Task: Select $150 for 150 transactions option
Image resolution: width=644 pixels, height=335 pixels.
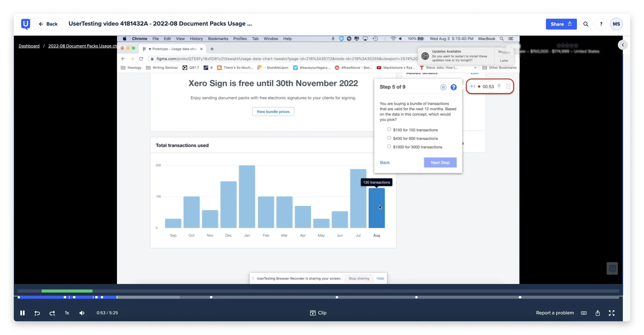Action: click(x=389, y=129)
